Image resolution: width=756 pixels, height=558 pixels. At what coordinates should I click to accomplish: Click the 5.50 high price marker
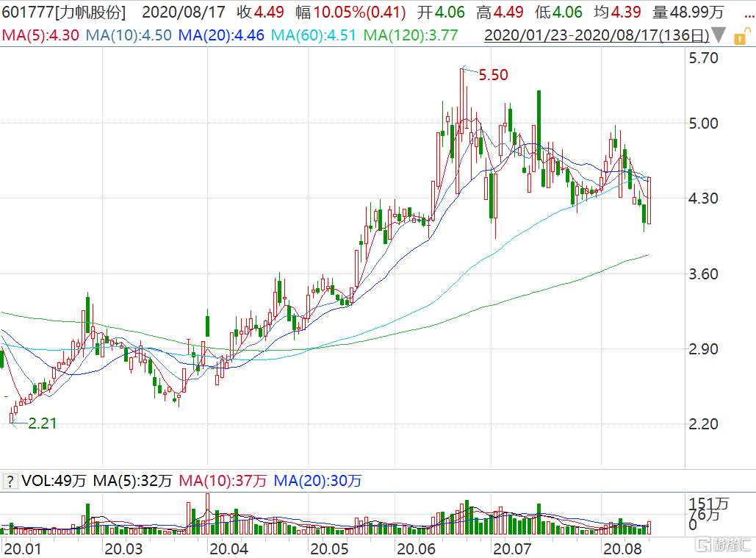(493, 75)
